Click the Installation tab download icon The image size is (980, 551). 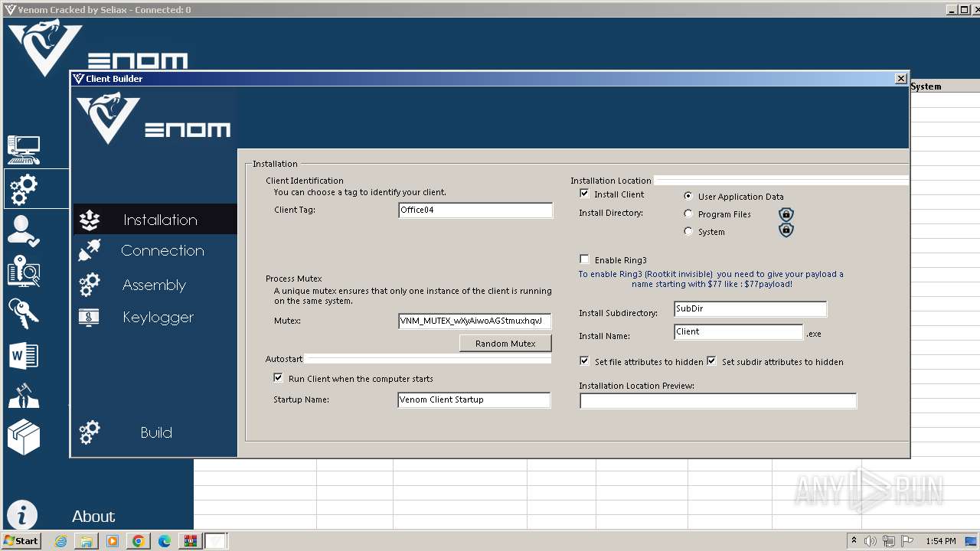90,220
